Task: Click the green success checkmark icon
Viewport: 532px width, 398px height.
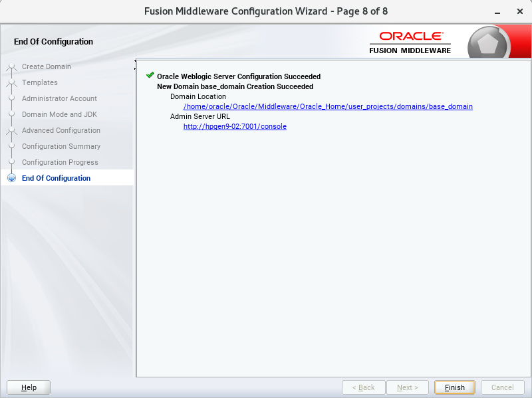Action: point(150,76)
